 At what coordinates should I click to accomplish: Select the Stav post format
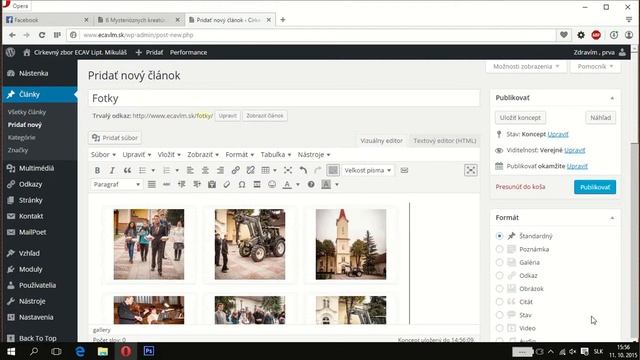click(x=499, y=315)
